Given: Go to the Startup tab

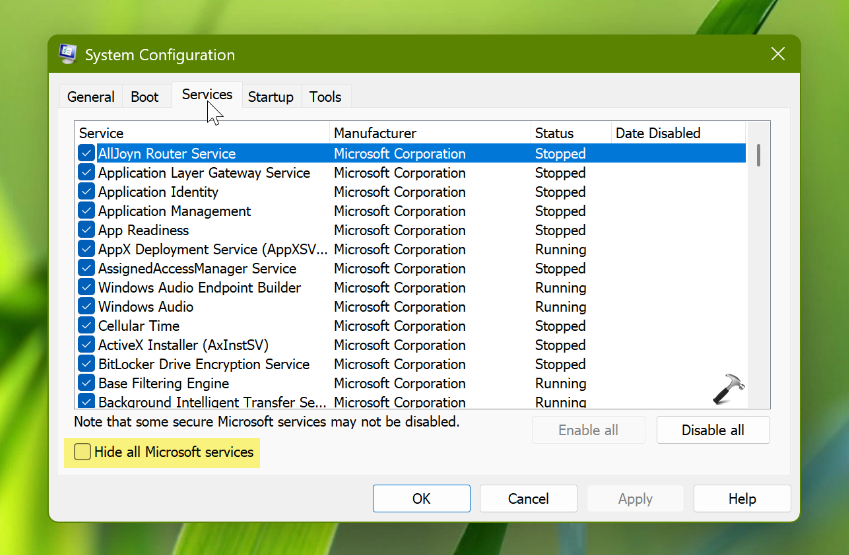Looking at the screenshot, I should pyautogui.click(x=270, y=97).
